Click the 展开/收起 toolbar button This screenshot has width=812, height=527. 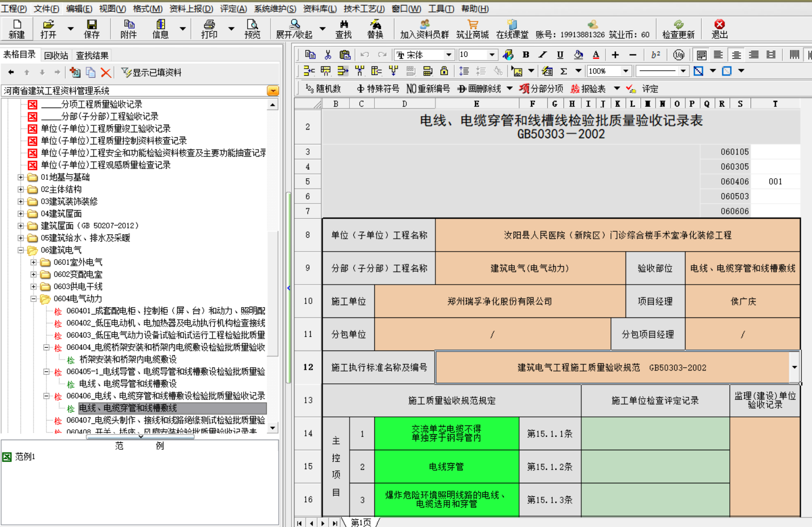click(x=294, y=29)
